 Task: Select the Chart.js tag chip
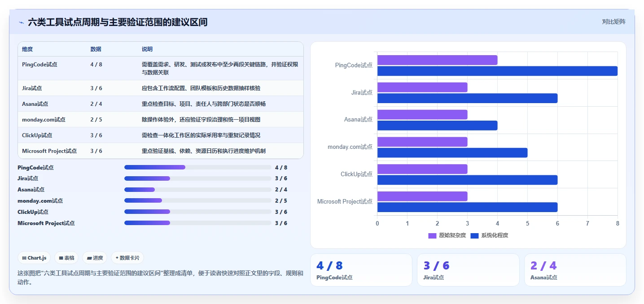coord(34,258)
